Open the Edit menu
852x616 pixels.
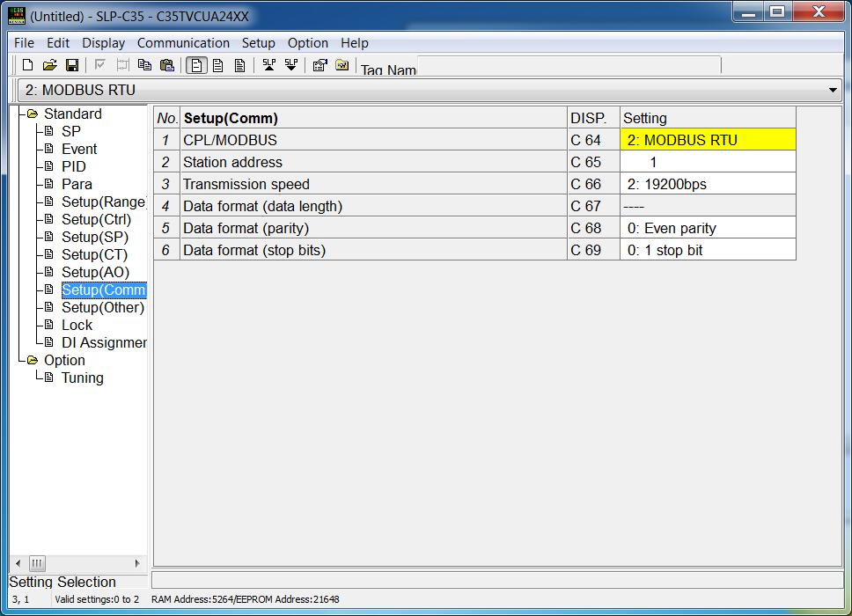tap(58, 43)
